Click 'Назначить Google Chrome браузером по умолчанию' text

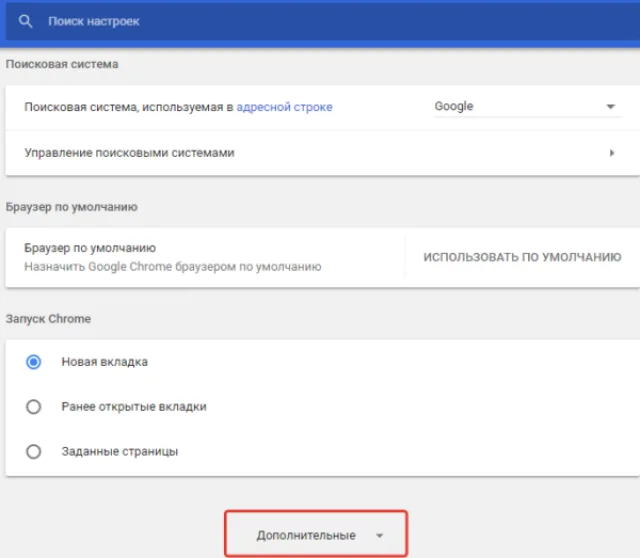(x=173, y=267)
